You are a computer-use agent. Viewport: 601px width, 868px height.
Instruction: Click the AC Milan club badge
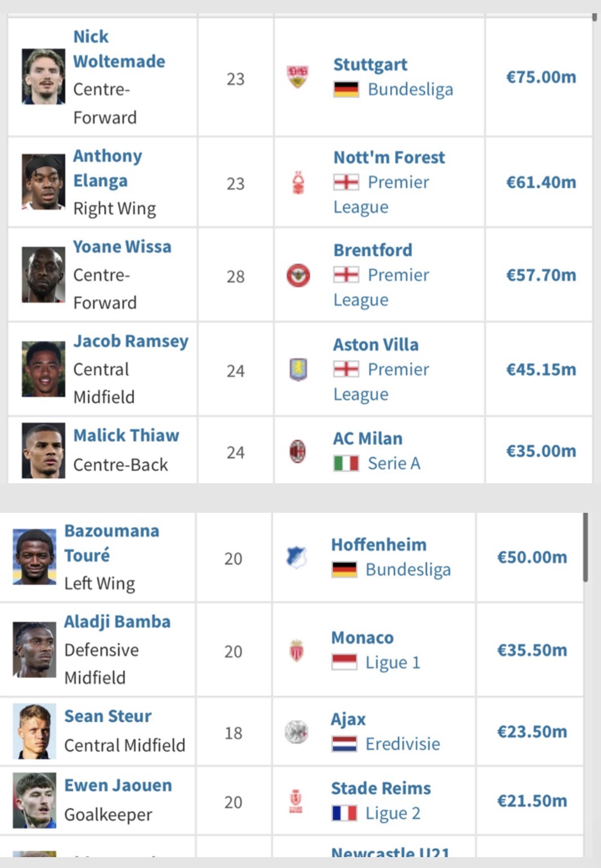click(x=298, y=451)
